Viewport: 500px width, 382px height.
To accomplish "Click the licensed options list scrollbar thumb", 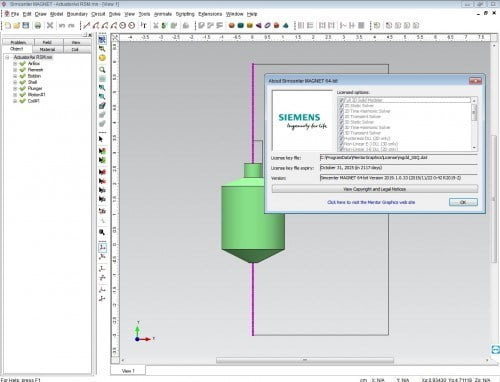I will tap(474, 113).
